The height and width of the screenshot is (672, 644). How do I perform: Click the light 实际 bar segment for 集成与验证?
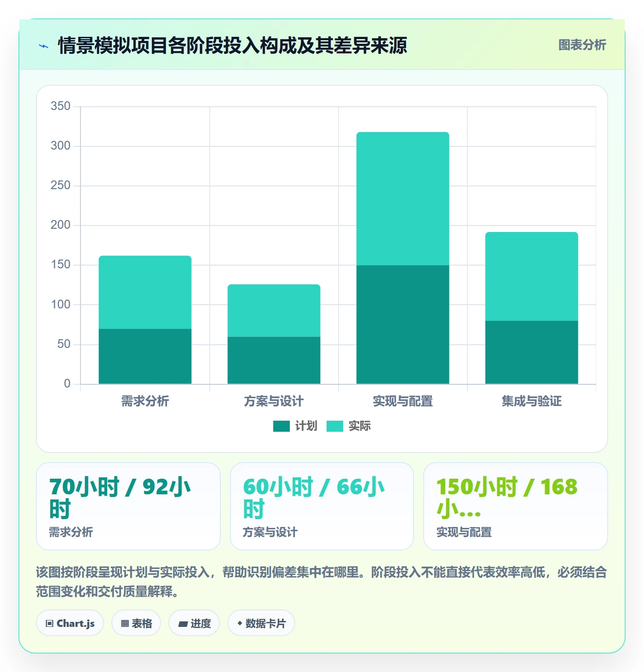tap(531, 276)
